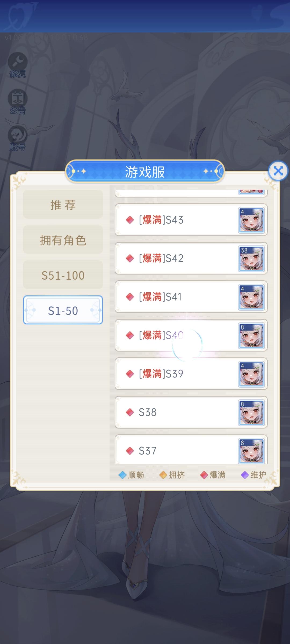Select character avatar on S43 row
The image size is (290, 644).
251,220
